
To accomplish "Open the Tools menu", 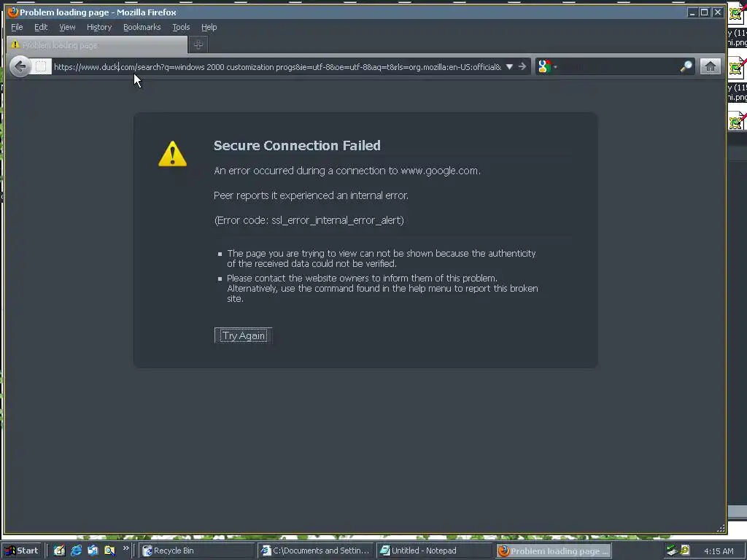I will point(181,27).
